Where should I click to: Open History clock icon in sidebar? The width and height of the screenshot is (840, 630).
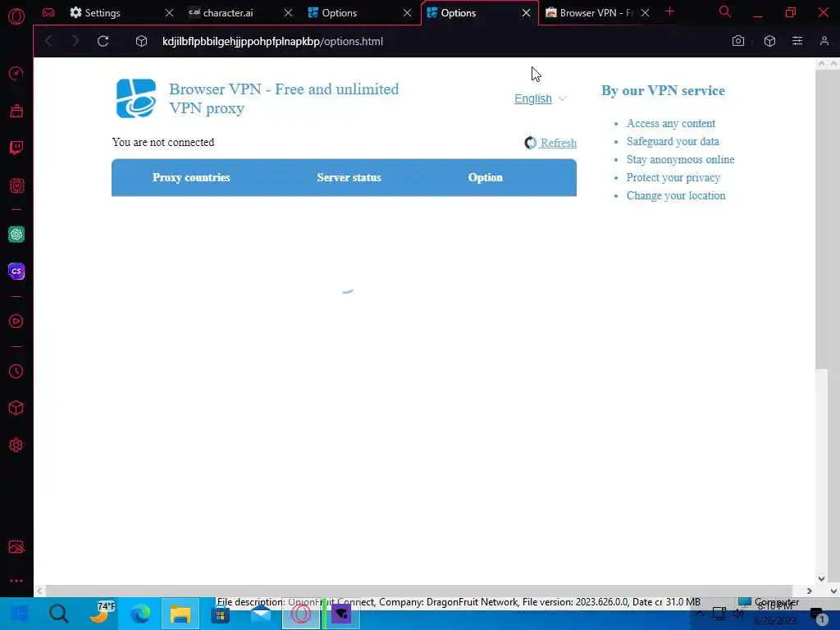pyautogui.click(x=16, y=372)
